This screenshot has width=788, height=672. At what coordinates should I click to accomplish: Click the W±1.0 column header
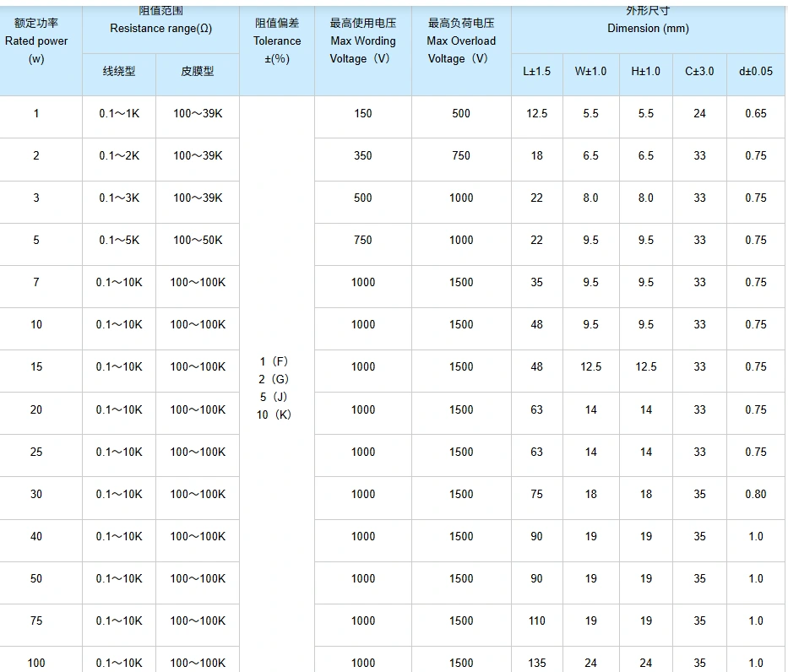[x=590, y=72]
